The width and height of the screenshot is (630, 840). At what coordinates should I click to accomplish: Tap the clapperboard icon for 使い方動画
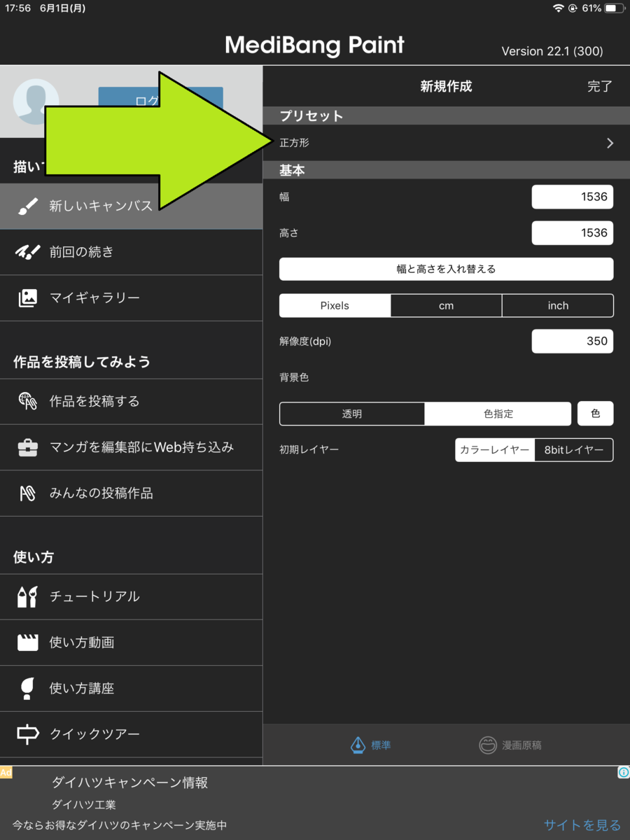pos(27,643)
